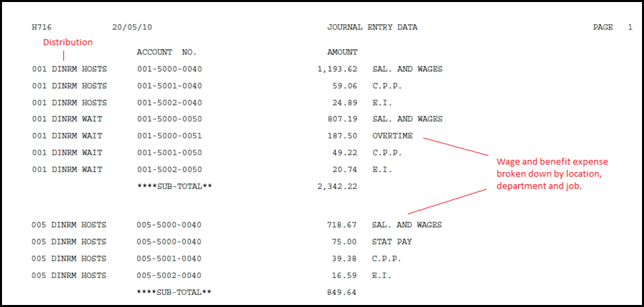Click the OVERTIME description text
The image size is (644, 307).
click(x=392, y=136)
